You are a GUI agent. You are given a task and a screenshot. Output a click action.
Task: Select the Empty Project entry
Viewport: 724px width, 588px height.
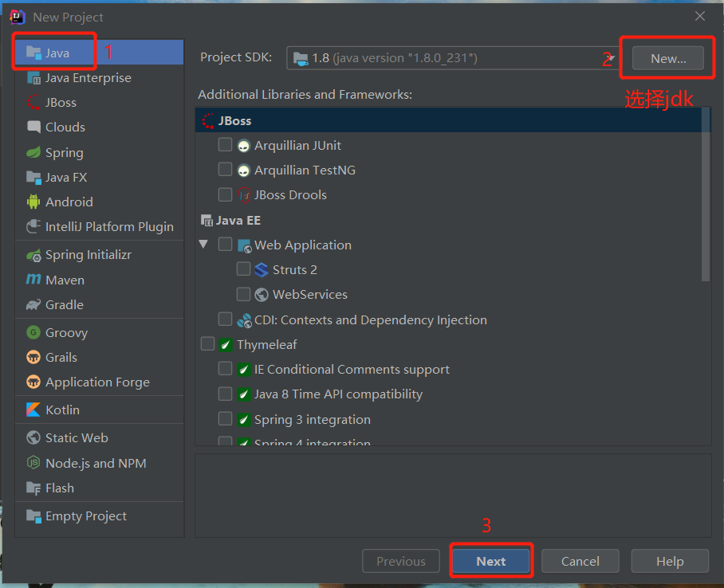(x=100, y=516)
